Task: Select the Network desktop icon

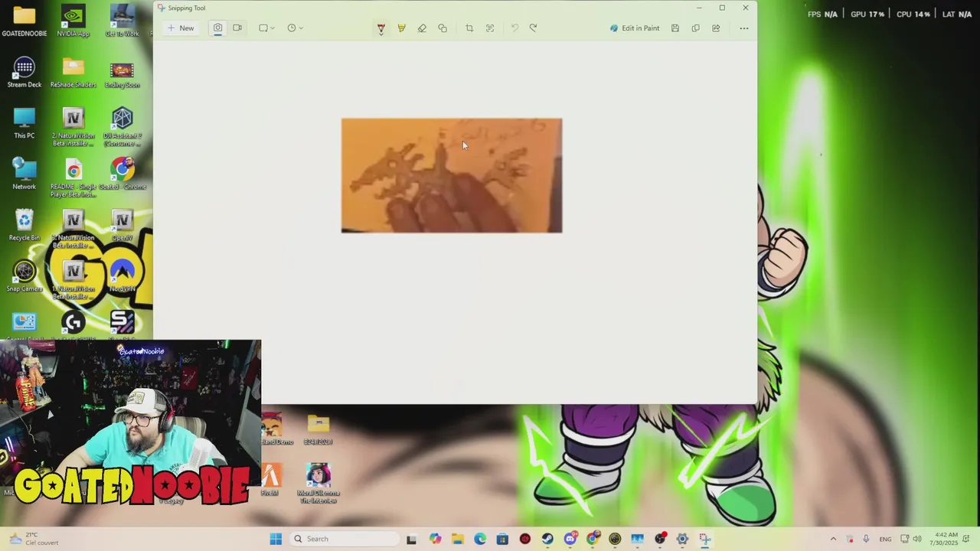Action: click(24, 174)
